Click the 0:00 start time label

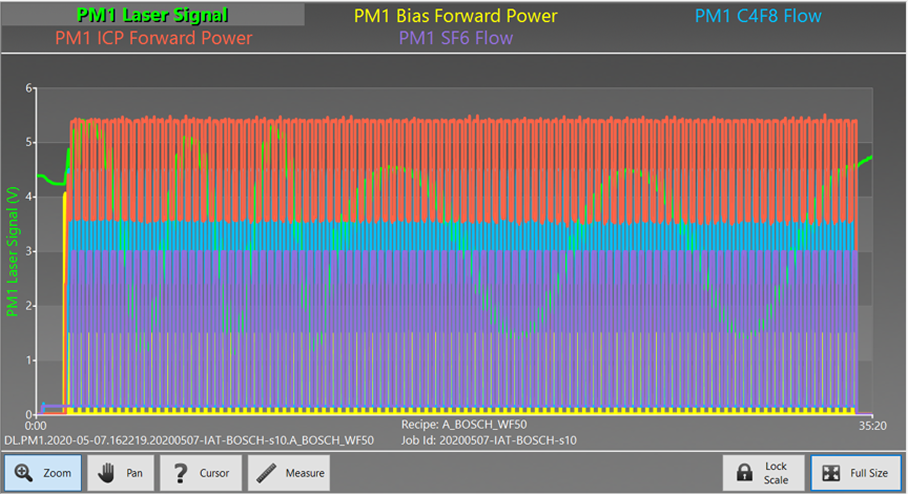coord(35,425)
